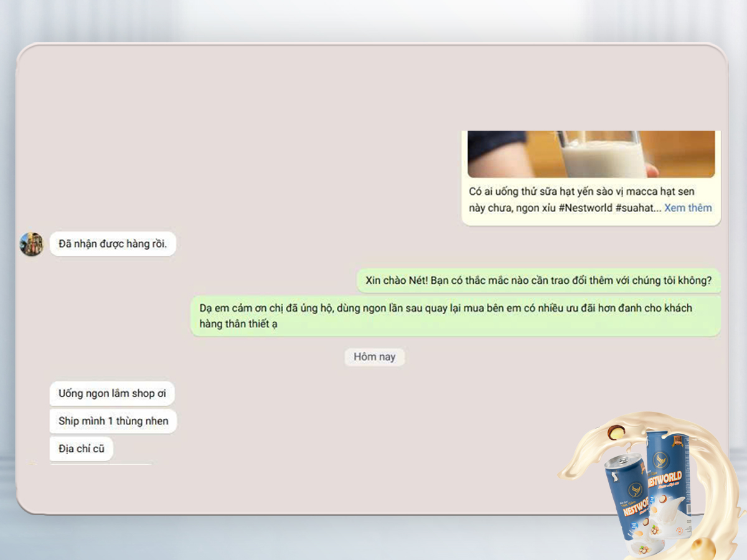Select the 'Đã nhận được hàng rồi' message
Viewport: 747px width, 560px height.
pos(113,244)
